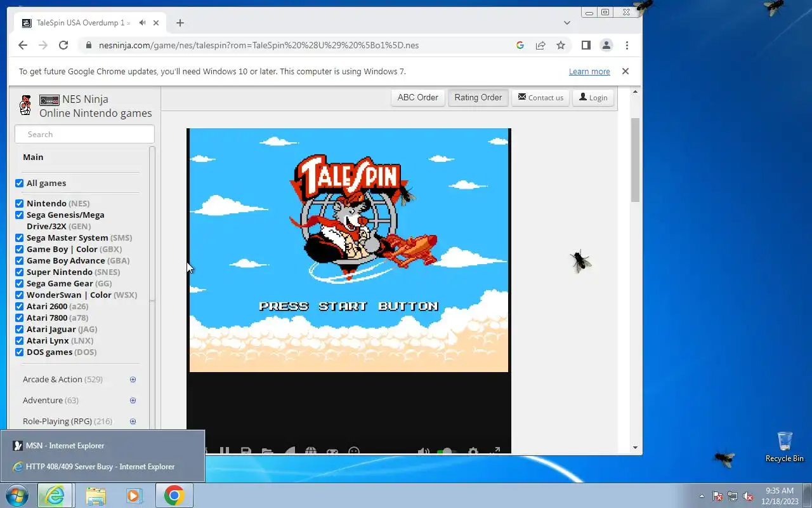Open a new Chrome tab
Viewport: 812px width, 508px height.
pos(180,23)
